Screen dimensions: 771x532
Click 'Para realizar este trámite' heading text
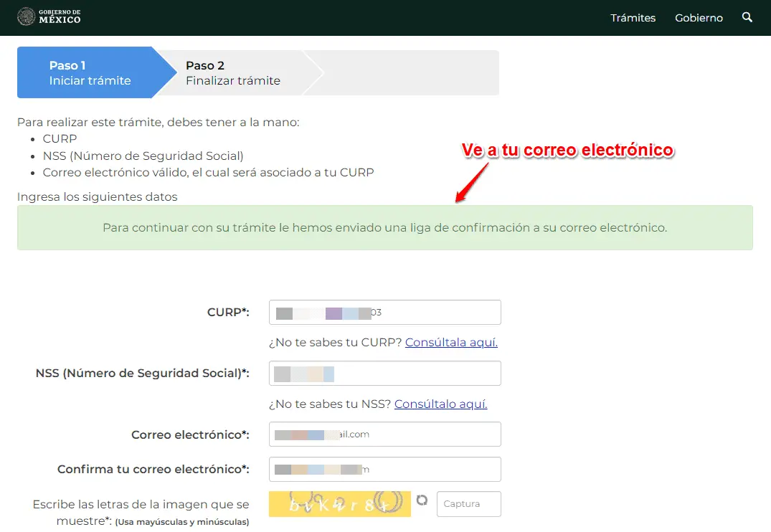pos(159,122)
